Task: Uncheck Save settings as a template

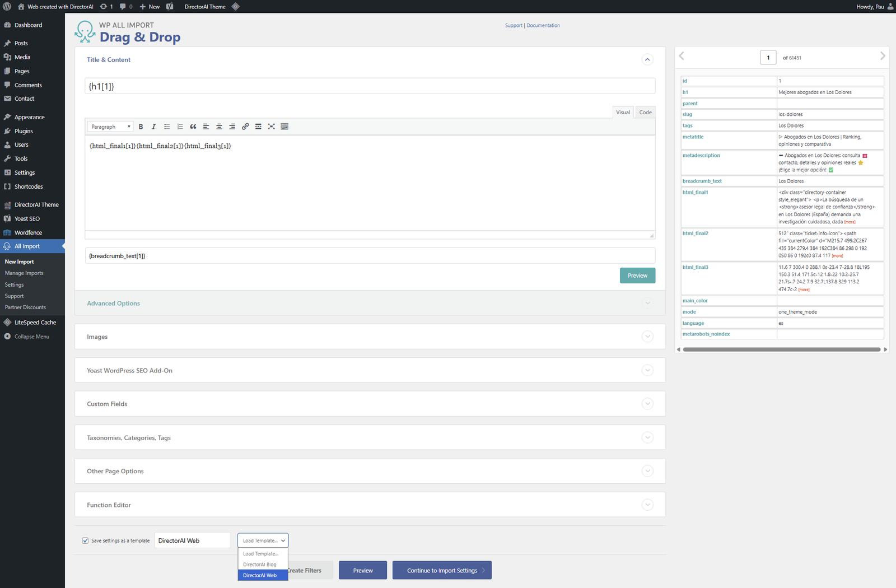Action: (x=85, y=540)
